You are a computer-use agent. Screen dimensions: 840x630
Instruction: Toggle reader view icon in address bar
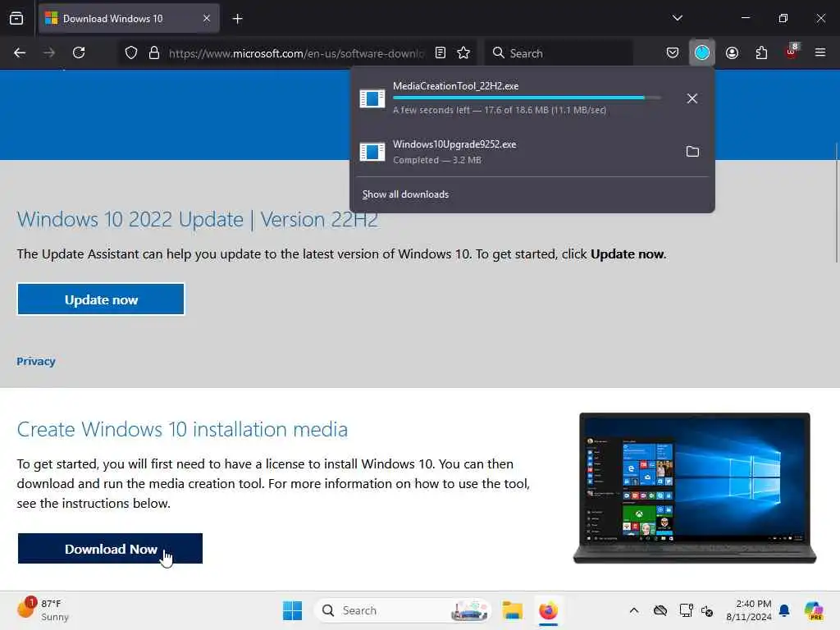441,52
